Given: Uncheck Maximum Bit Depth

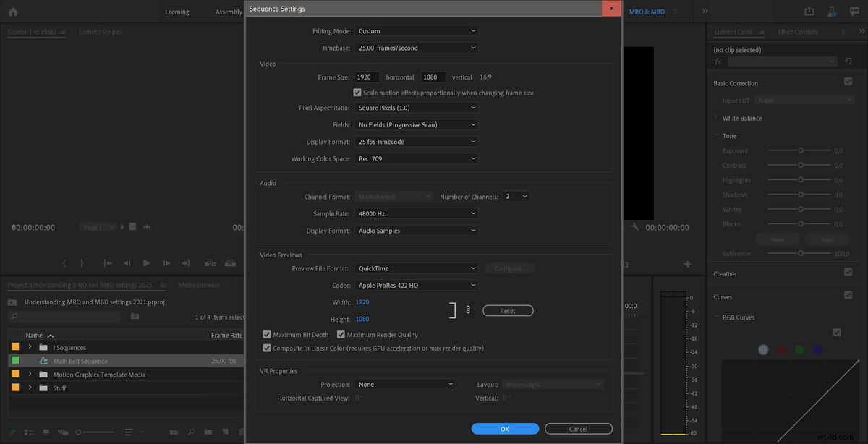Looking at the screenshot, I should [x=267, y=334].
